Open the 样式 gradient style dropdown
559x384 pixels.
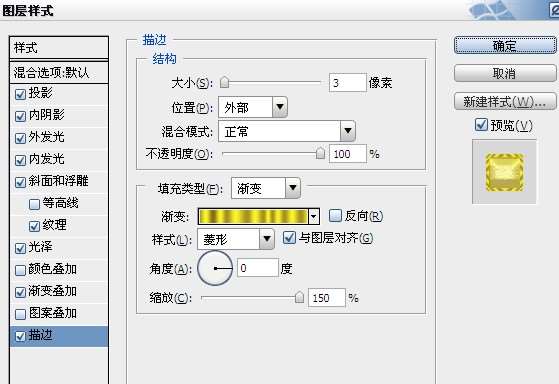click(236, 239)
